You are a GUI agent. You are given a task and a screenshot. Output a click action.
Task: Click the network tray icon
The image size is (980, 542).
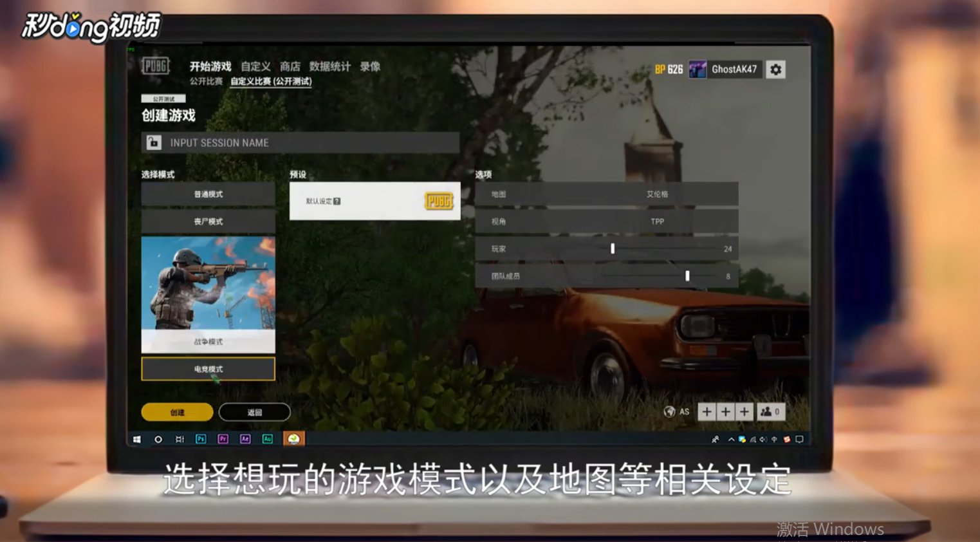click(753, 439)
